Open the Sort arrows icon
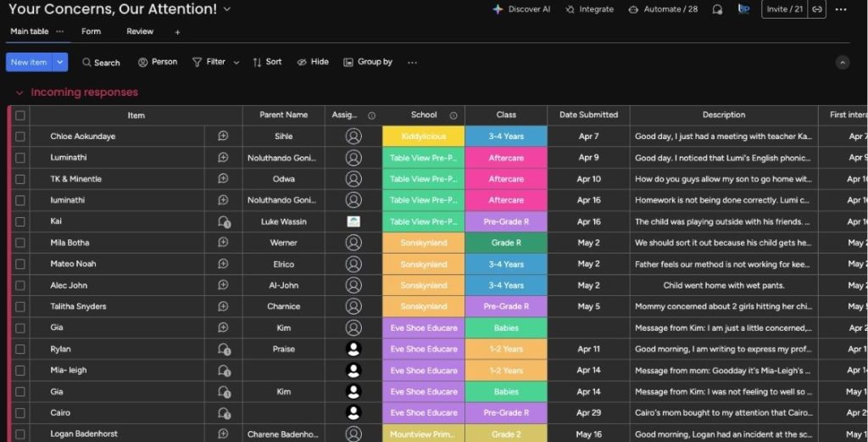 click(x=257, y=62)
